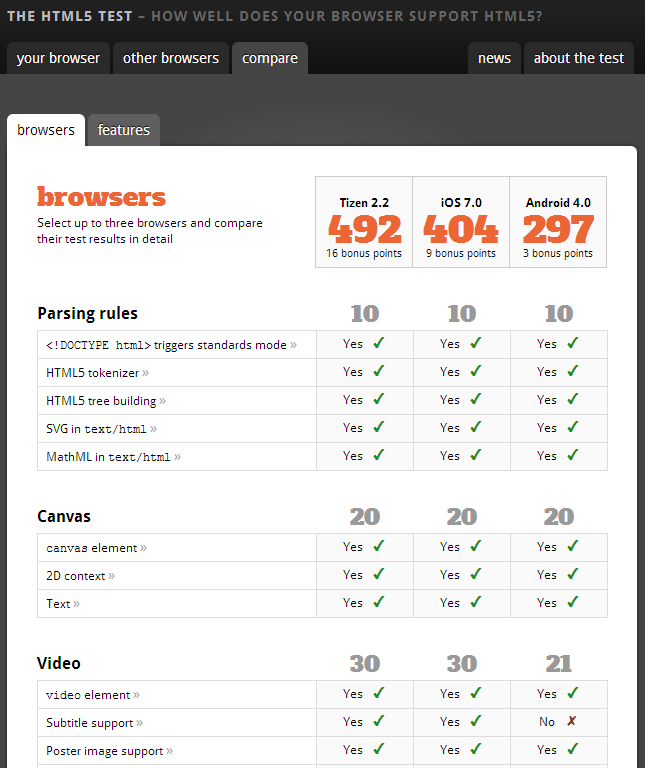Click the double-arrow icon after Poster image support
645x768 pixels.
point(169,751)
